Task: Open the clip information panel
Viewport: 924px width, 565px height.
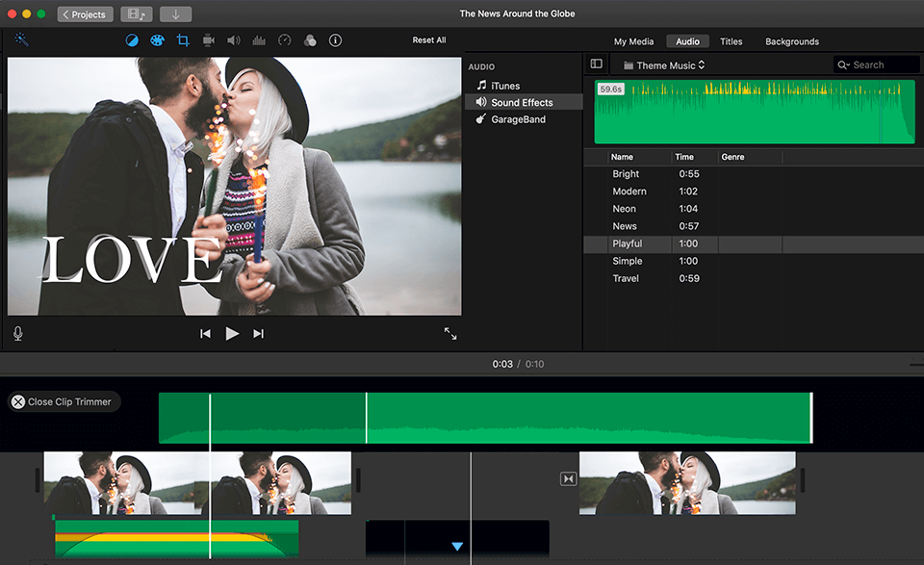Action: [x=334, y=40]
